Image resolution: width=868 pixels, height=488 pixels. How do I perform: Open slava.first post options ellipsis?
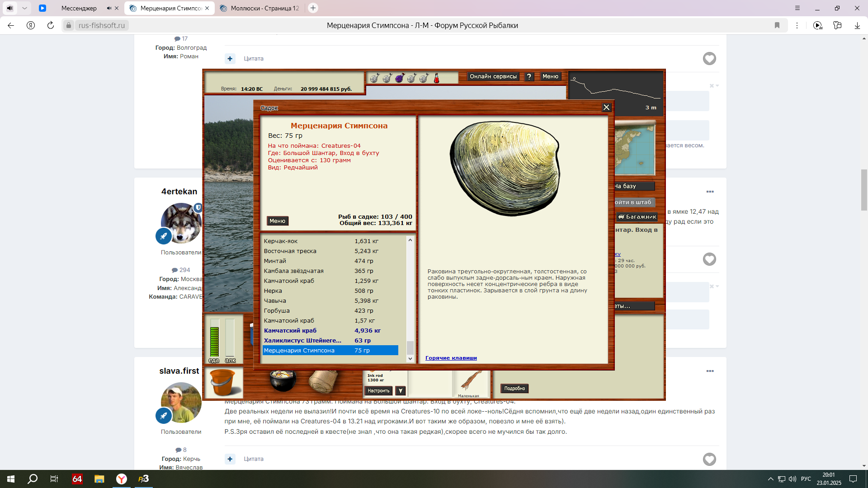click(710, 371)
